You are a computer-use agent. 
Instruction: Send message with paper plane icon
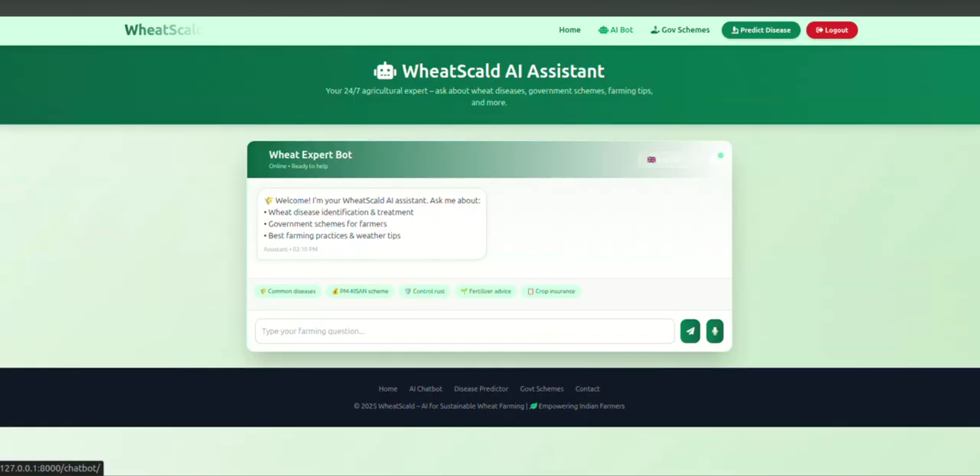click(x=690, y=331)
